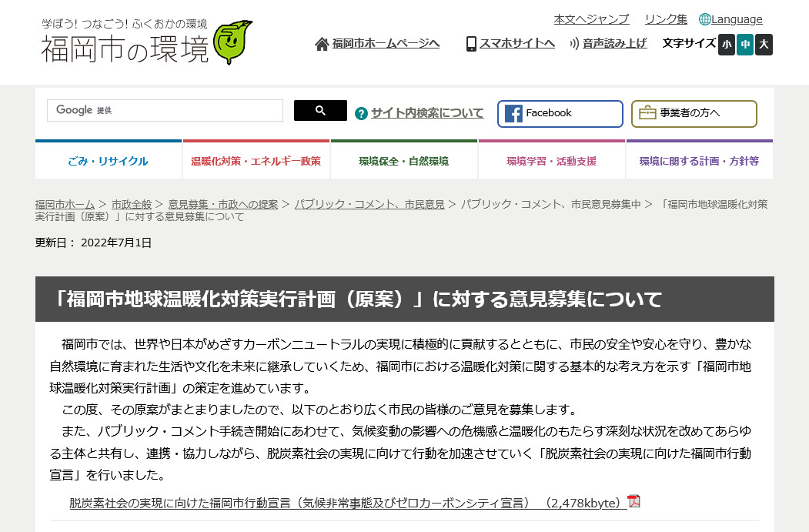The height and width of the screenshot is (532, 809).
Task: Open the 温暖化対策・エネルギー政策 section tab
Action: (256, 159)
